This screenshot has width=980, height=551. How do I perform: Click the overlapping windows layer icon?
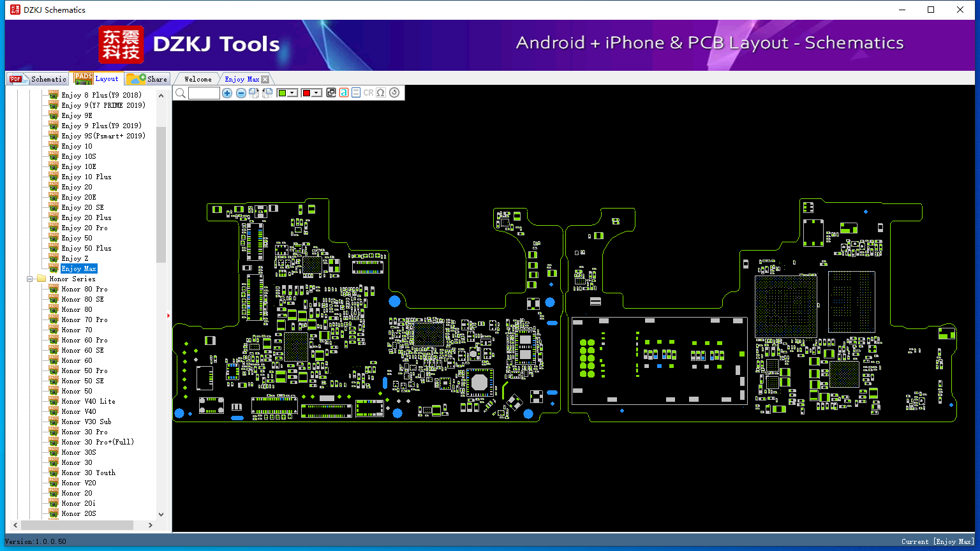[x=331, y=92]
